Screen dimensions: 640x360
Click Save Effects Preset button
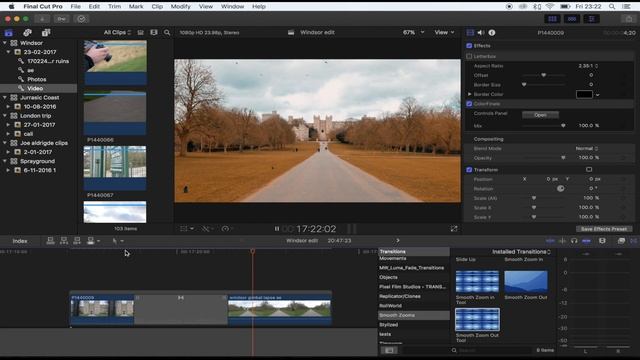point(604,229)
